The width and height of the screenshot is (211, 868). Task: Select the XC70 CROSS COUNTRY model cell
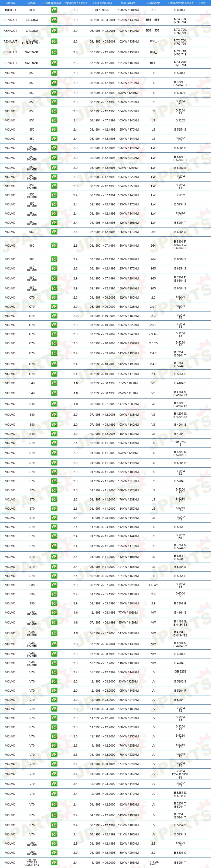(32, 862)
